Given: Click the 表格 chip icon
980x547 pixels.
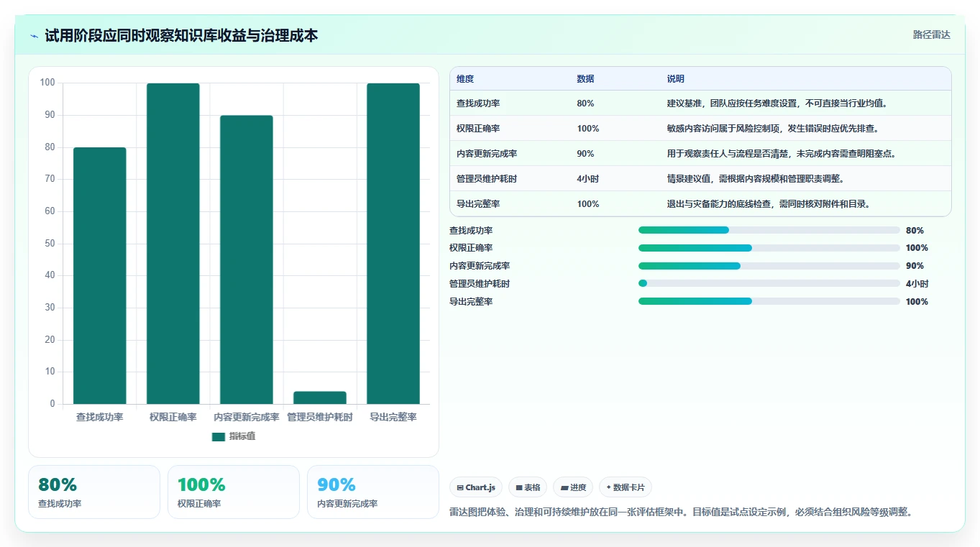Looking at the screenshot, I should 519,487.
